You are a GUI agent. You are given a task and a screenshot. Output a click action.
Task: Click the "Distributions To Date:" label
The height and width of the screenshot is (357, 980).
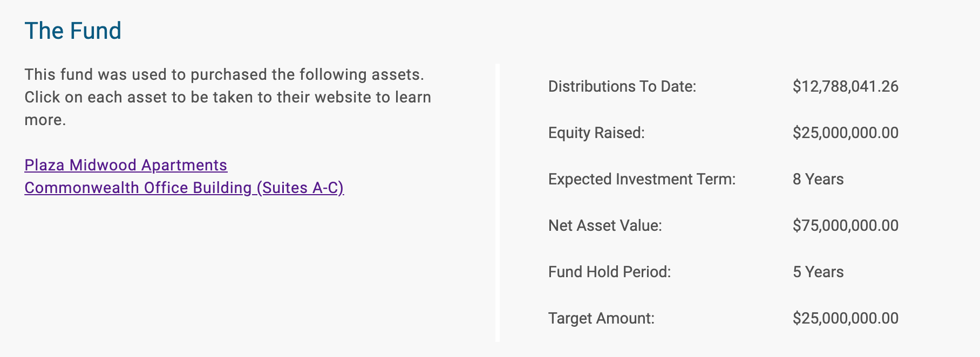pyautogui.click(x=622, y=86)
